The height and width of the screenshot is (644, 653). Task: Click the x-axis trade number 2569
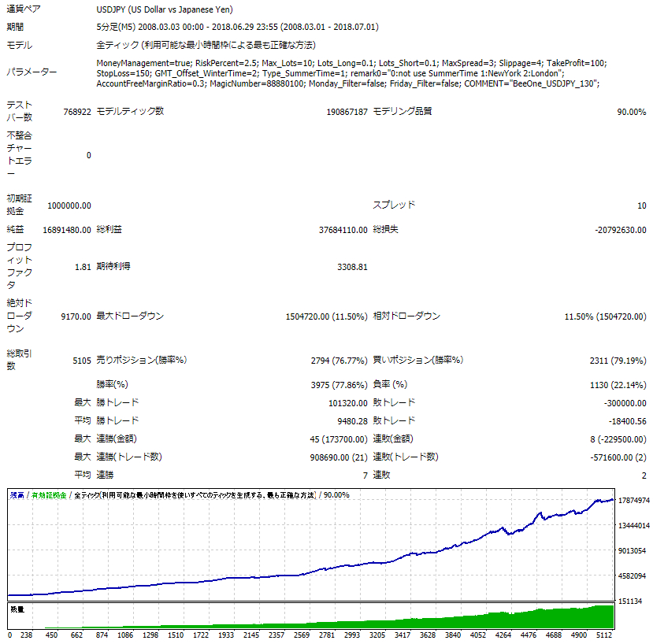point(302,635)
